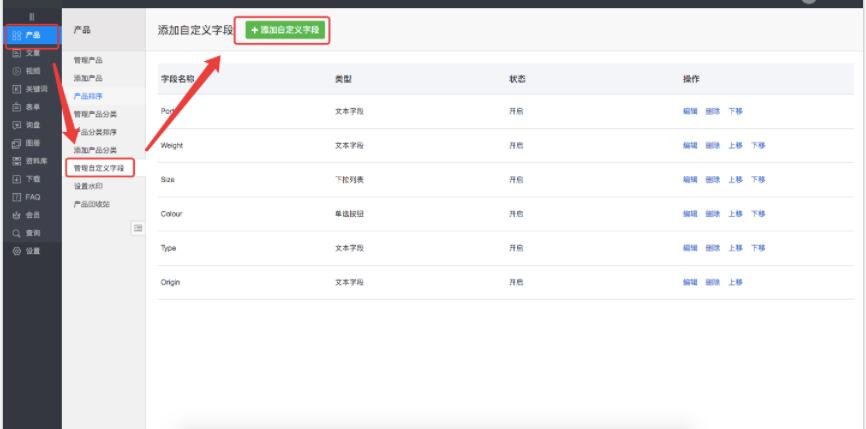Open 管理产品 in the product submenu

coord(88,60)
